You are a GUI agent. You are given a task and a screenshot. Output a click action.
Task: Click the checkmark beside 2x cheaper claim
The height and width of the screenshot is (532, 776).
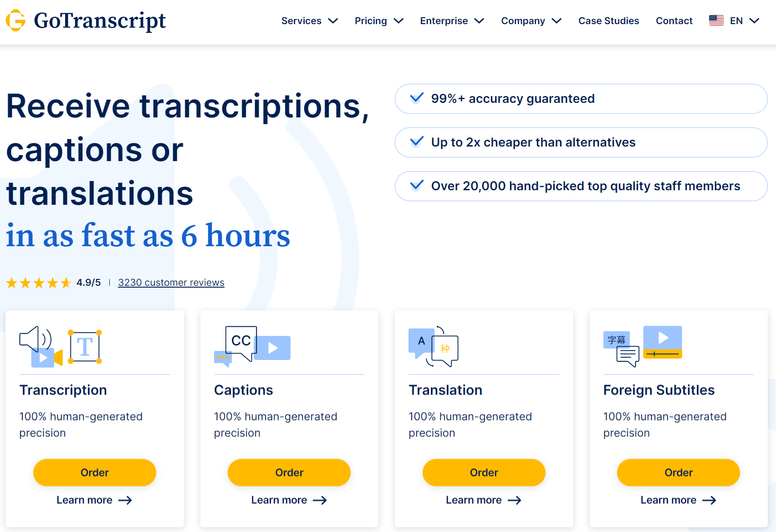tap(416, 142)
